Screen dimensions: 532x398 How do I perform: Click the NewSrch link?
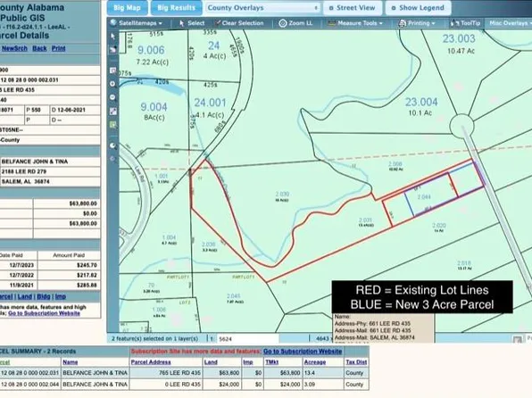14,48
